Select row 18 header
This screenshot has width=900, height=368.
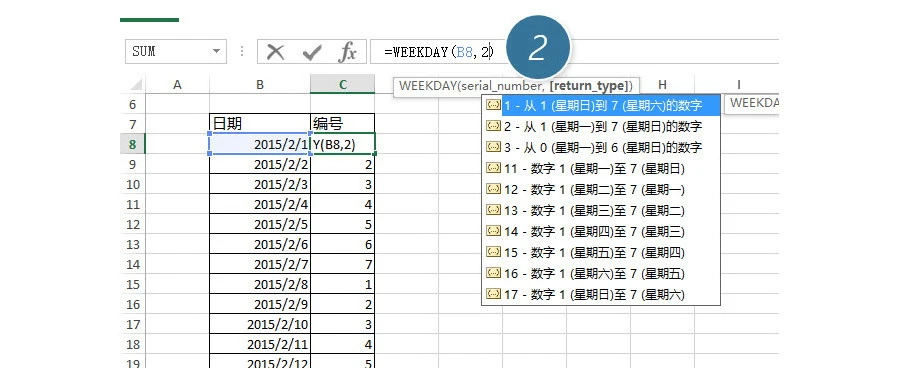133,344
